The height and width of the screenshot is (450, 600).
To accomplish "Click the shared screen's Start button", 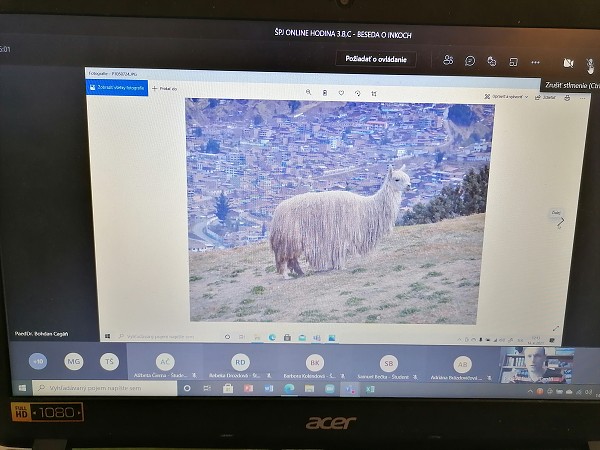I will point(108,336).
